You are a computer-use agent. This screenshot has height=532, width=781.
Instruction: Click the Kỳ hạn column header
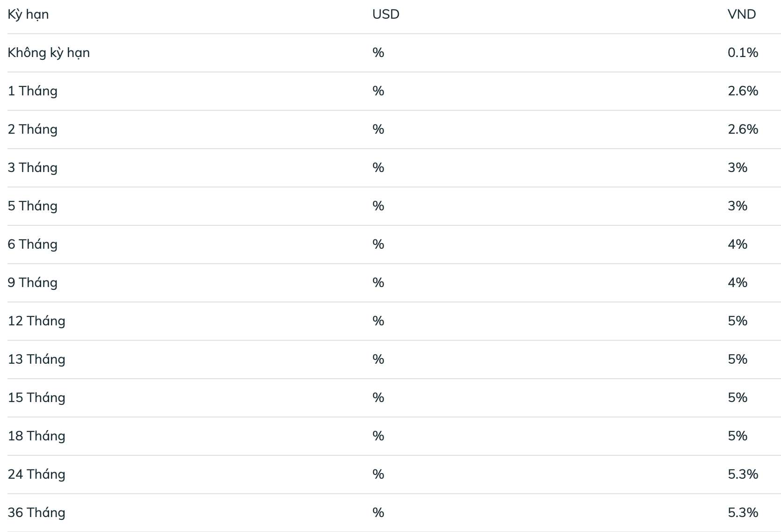pos(28,14)
